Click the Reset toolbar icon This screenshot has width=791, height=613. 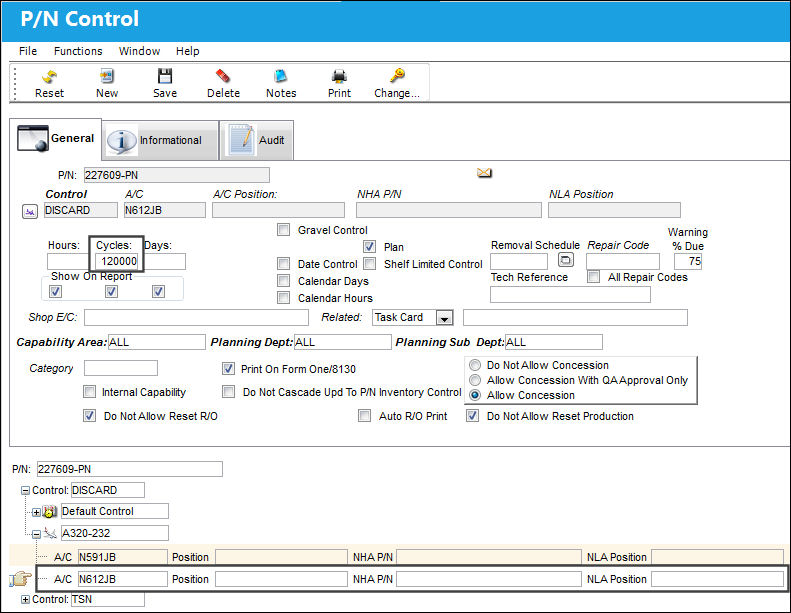49,76
